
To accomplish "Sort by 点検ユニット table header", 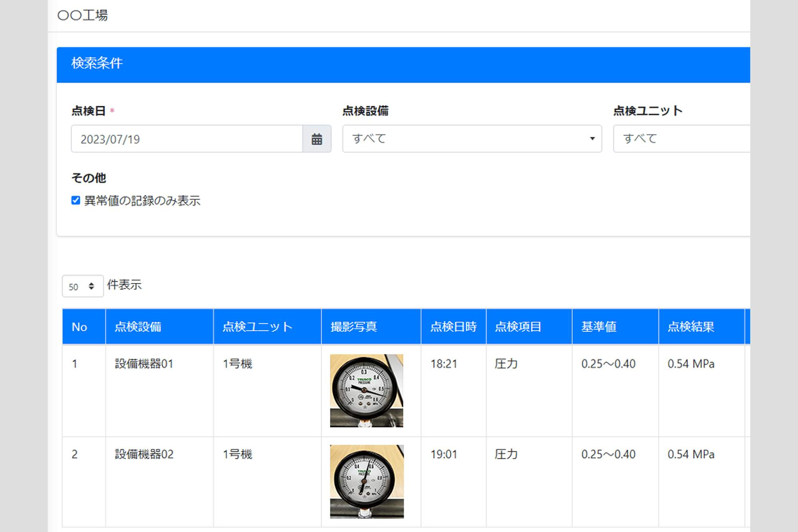I will 257,327.
